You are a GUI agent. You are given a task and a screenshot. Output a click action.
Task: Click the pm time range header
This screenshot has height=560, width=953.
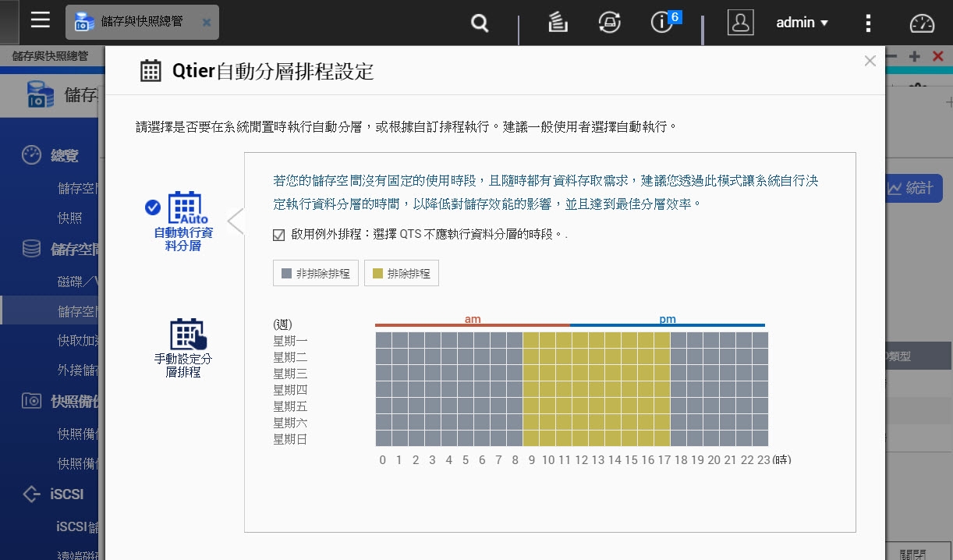(x=668, y=320)
